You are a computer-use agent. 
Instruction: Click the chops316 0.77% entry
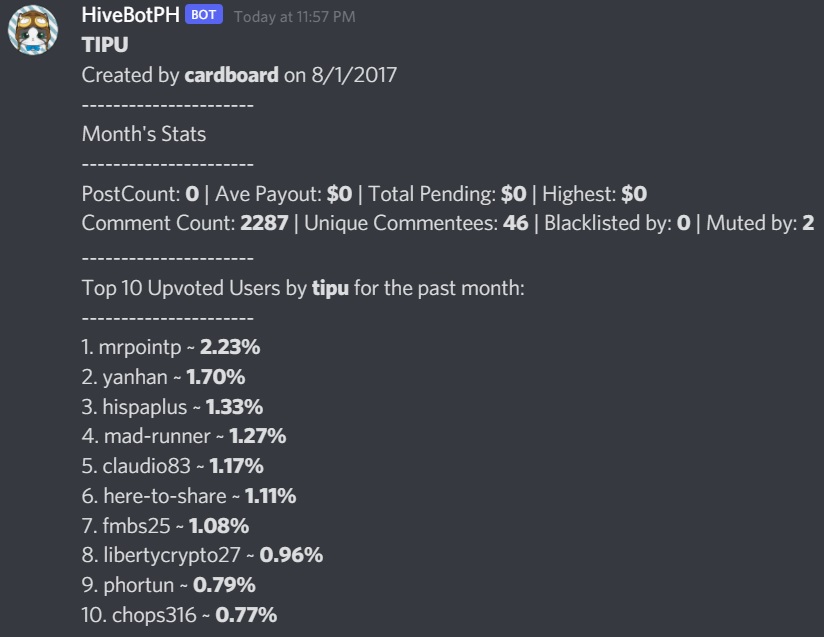click(x=179, y=615)
